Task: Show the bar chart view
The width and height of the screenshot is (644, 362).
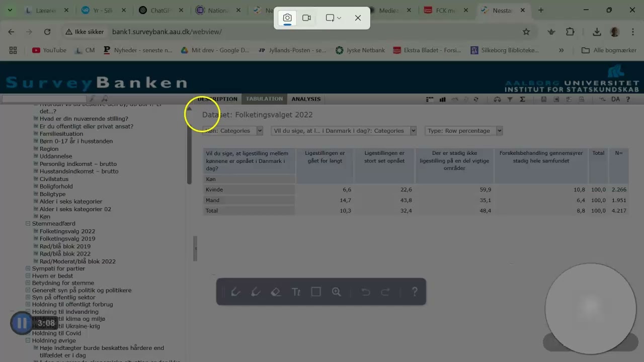Action: tap(442, 100)
